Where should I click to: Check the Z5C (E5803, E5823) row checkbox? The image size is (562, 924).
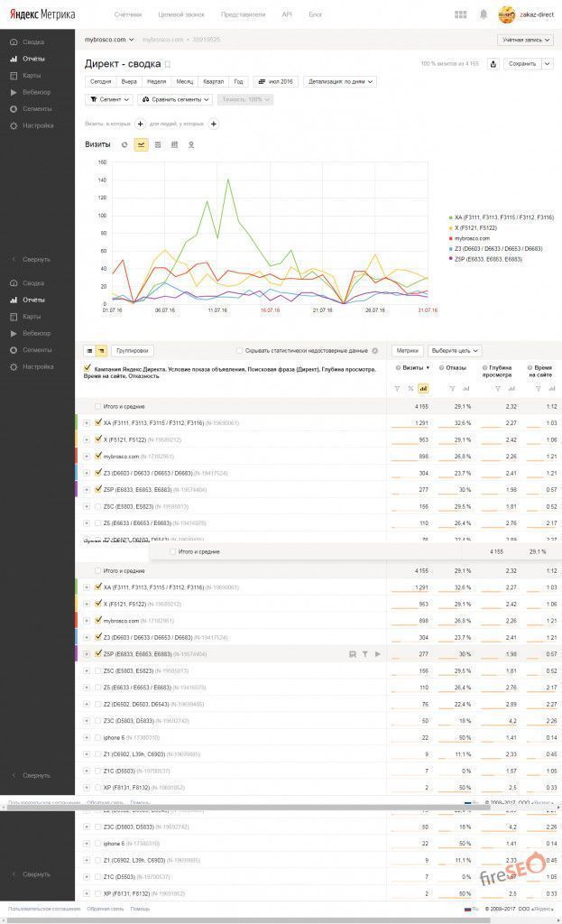(98, 506)
